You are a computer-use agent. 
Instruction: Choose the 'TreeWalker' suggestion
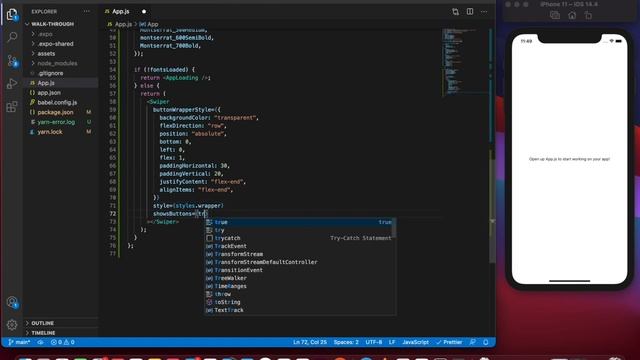[300, 278]
